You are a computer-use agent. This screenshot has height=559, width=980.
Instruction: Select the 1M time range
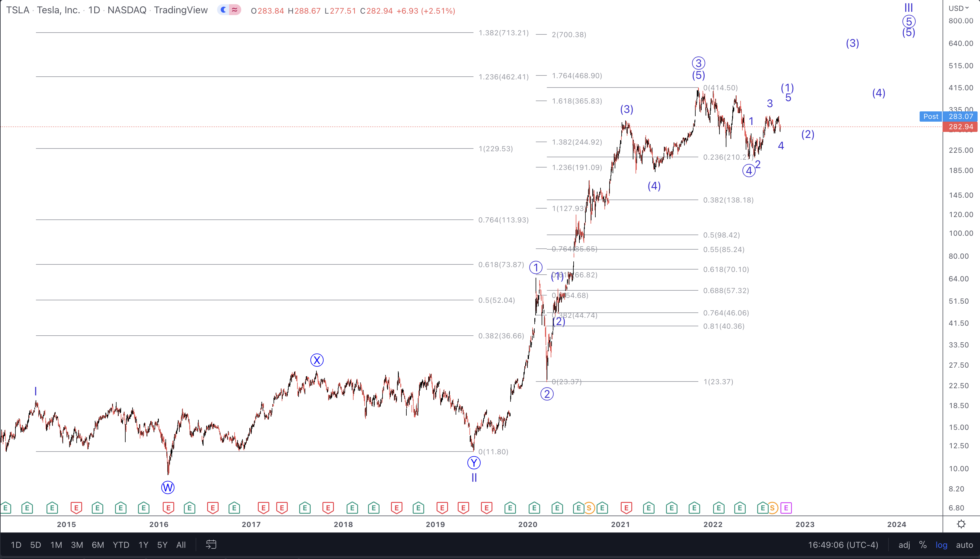[x=56, y=545]
